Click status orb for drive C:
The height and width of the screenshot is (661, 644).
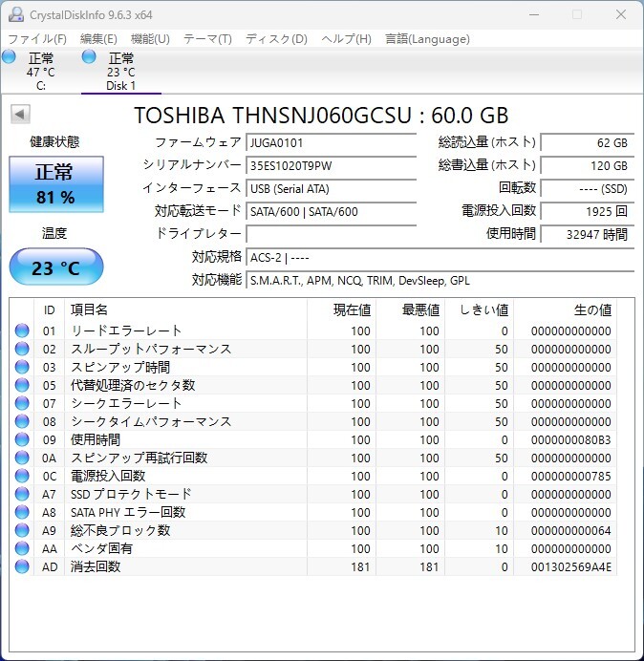[x=10, y=57]
